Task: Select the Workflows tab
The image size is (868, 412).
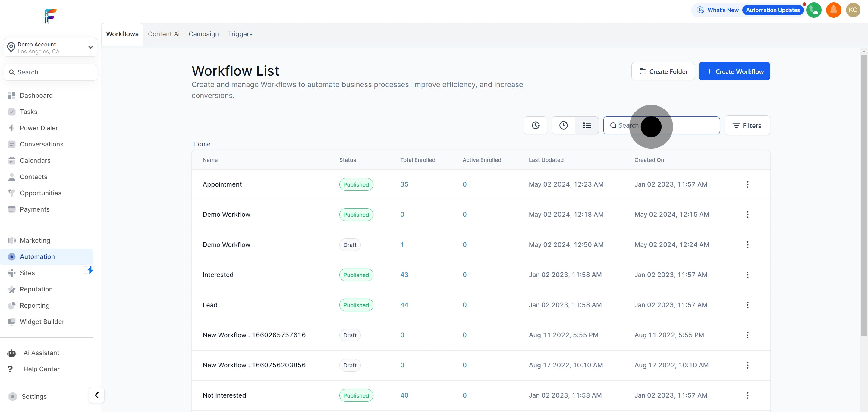Action: (x=122, y=34)
